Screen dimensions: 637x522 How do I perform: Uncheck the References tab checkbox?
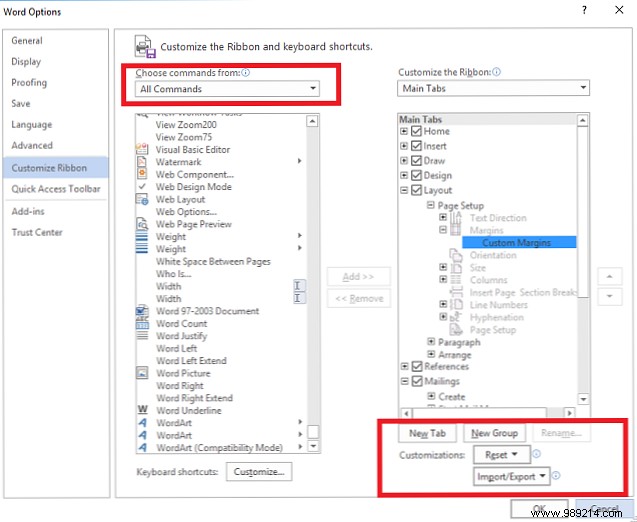point(417,366)
